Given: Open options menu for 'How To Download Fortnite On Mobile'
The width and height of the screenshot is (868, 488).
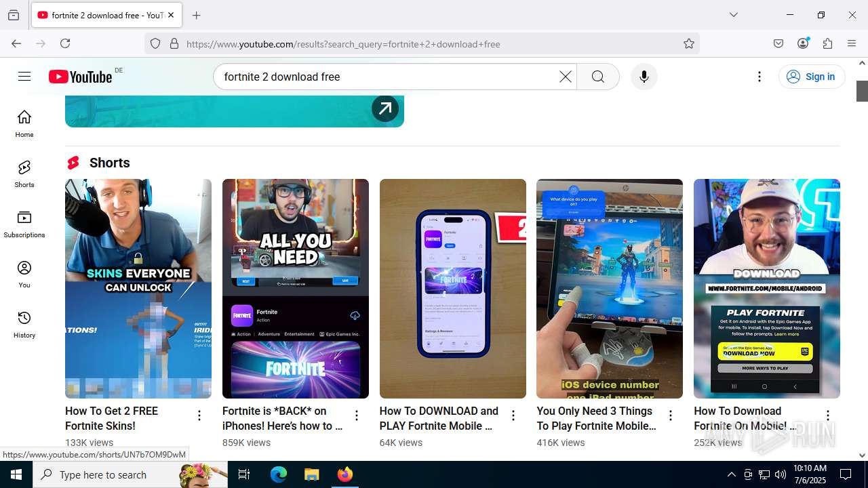Looking at the screenshot, I should (828, 415).
